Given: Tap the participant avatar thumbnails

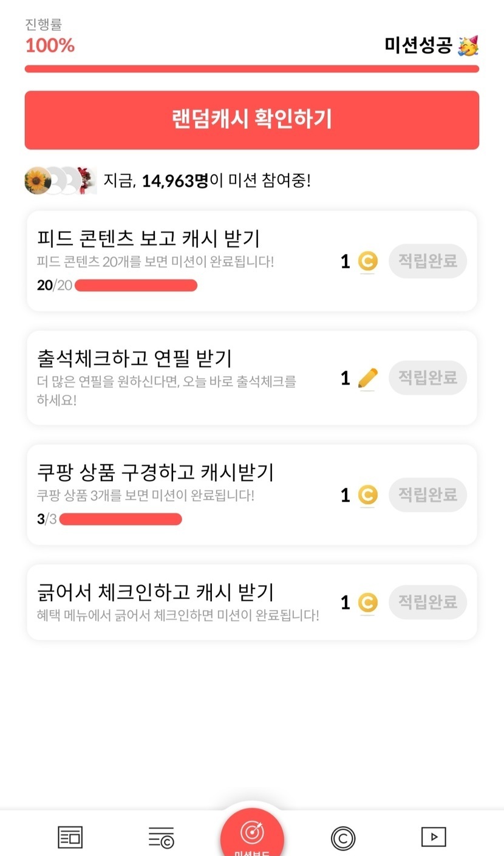Looking at the screenshot, I should (60, 180).
